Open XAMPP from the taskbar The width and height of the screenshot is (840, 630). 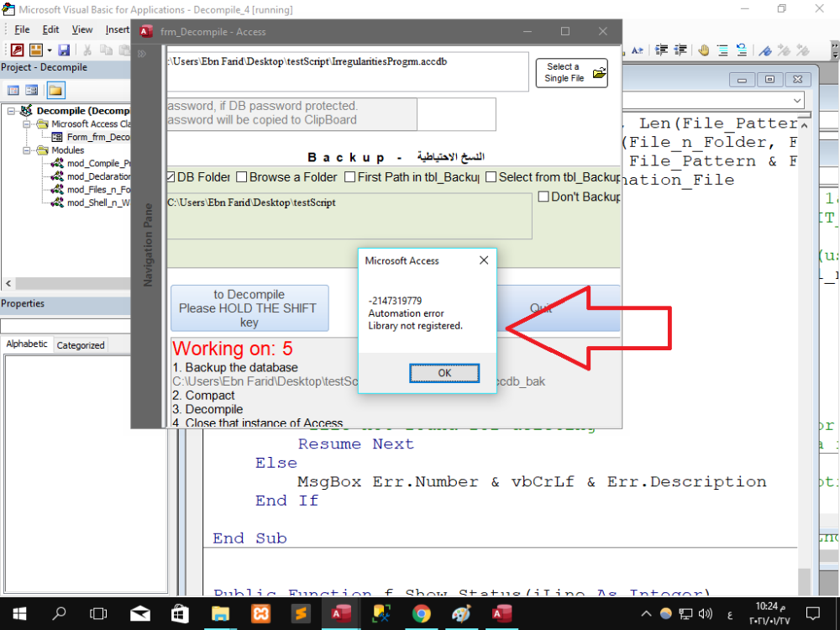coord(261,613)
